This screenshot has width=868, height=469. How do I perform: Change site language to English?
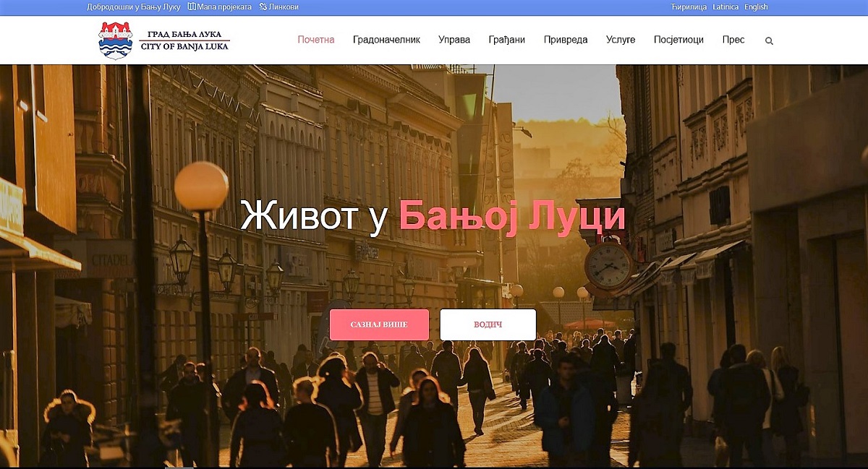(756, 7)
